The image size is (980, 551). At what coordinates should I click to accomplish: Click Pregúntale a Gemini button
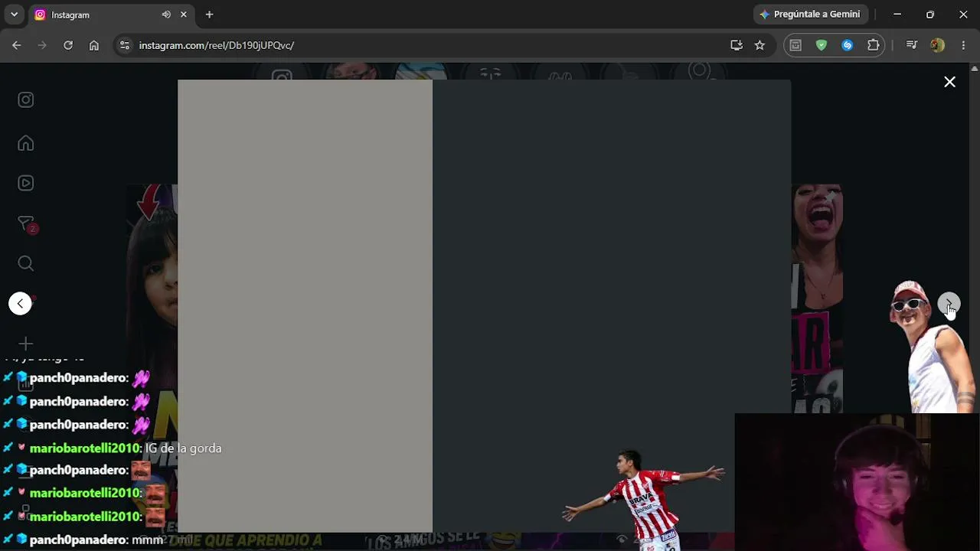pyautogui.click(x=810, y=15)
